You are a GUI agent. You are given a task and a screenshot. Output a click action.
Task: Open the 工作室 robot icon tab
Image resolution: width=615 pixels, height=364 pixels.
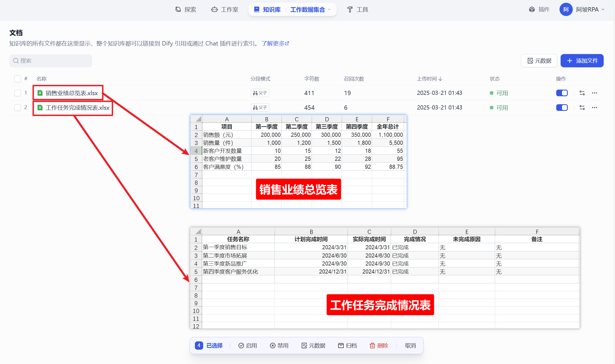(214, 10)
